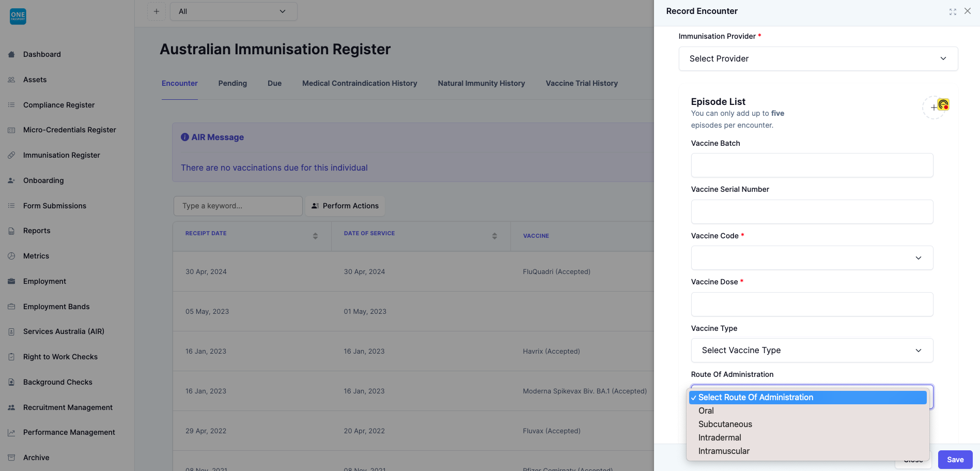Click the Form Submissions list icon
Image resolution: width=980 pixels, height=471 pixels.
point(11,206)
